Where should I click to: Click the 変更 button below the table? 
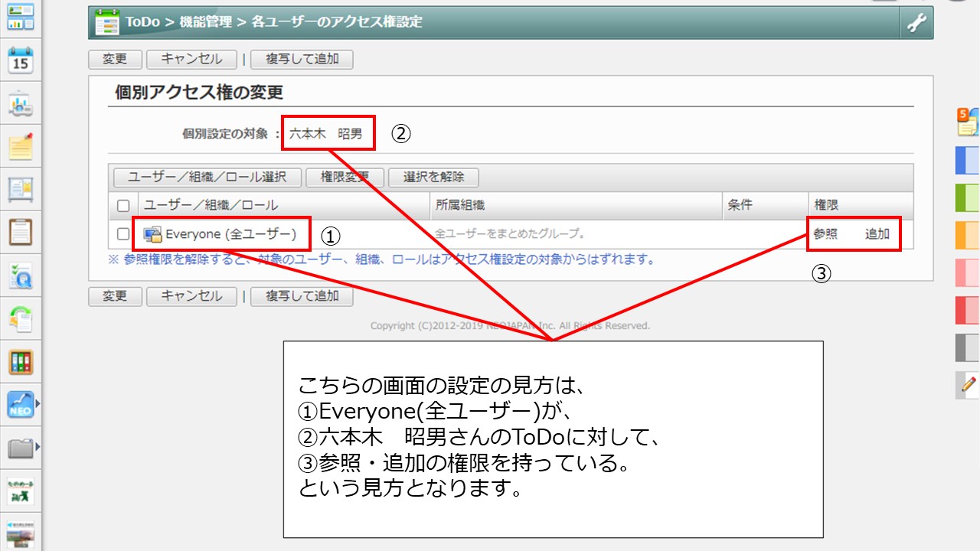click(x=115, y=296)
